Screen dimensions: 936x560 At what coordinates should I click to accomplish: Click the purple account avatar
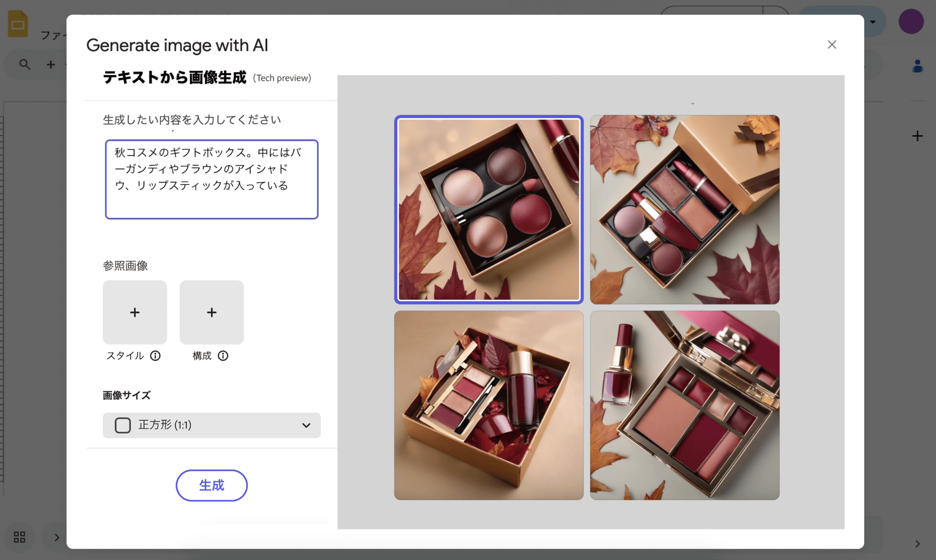click(x=911, y=22)
